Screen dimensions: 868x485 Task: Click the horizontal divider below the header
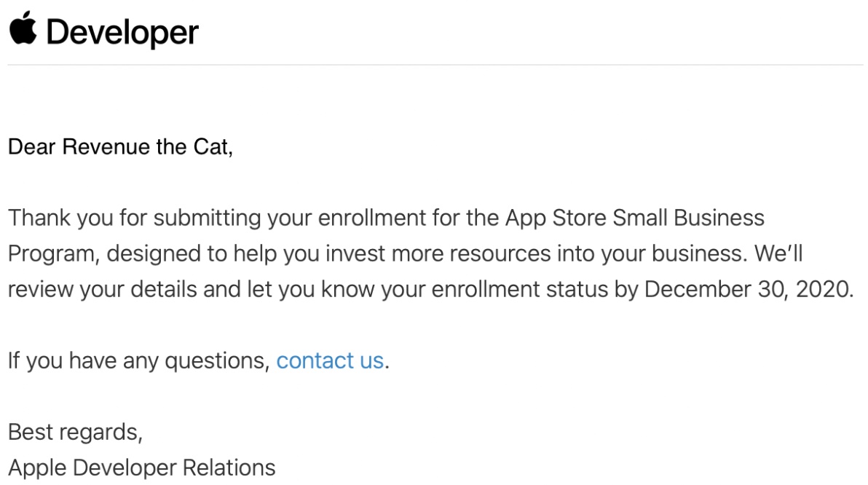coord(435,65)
